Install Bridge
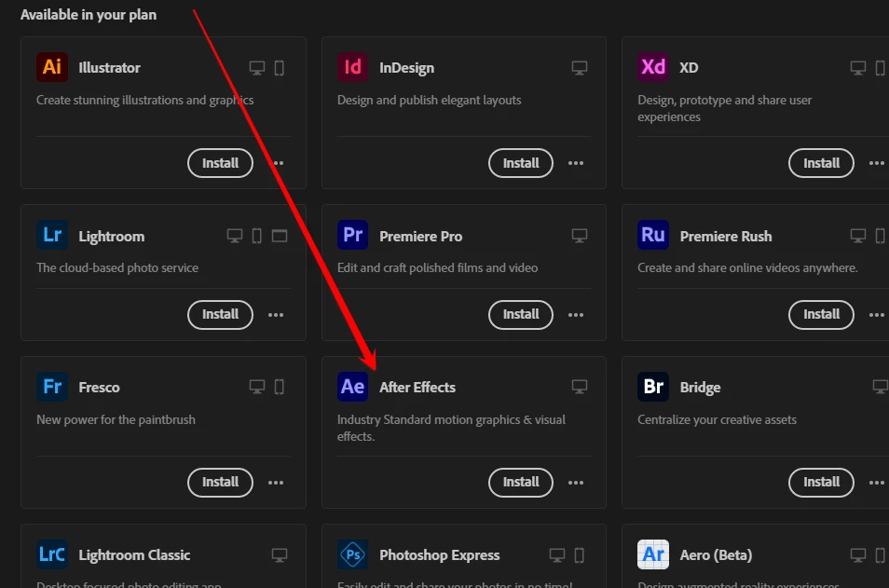 pyautogui.click(x=821, y=483)
